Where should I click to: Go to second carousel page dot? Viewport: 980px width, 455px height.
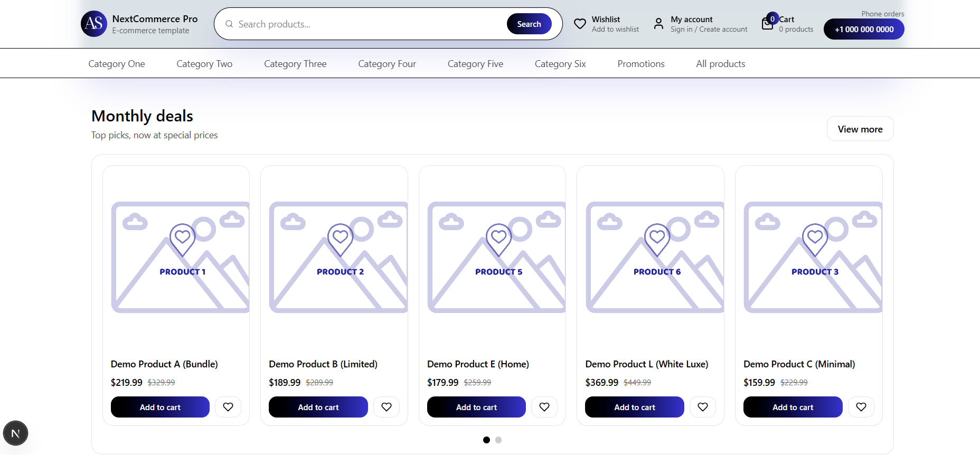(x=498, y=440)
